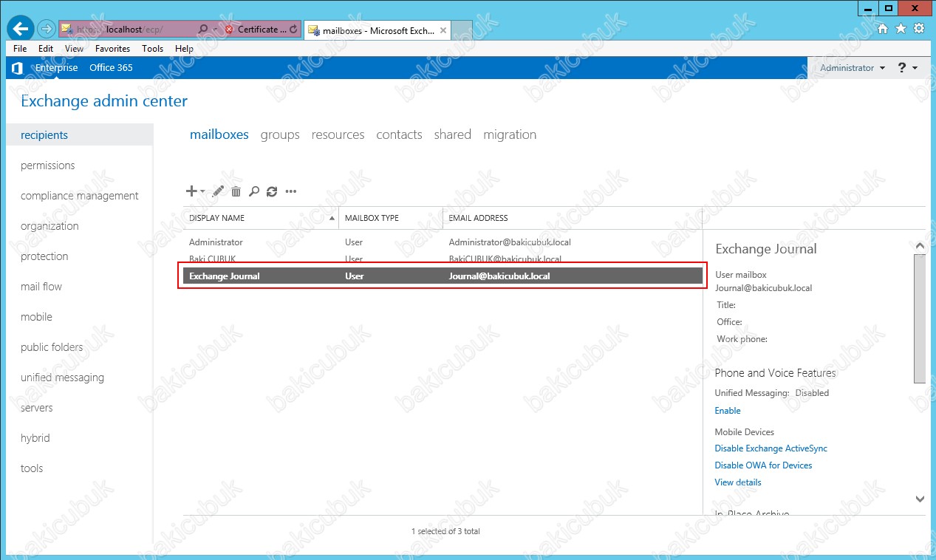
Task: Select the Exchange Journal mailbox row
Action: 443,276
